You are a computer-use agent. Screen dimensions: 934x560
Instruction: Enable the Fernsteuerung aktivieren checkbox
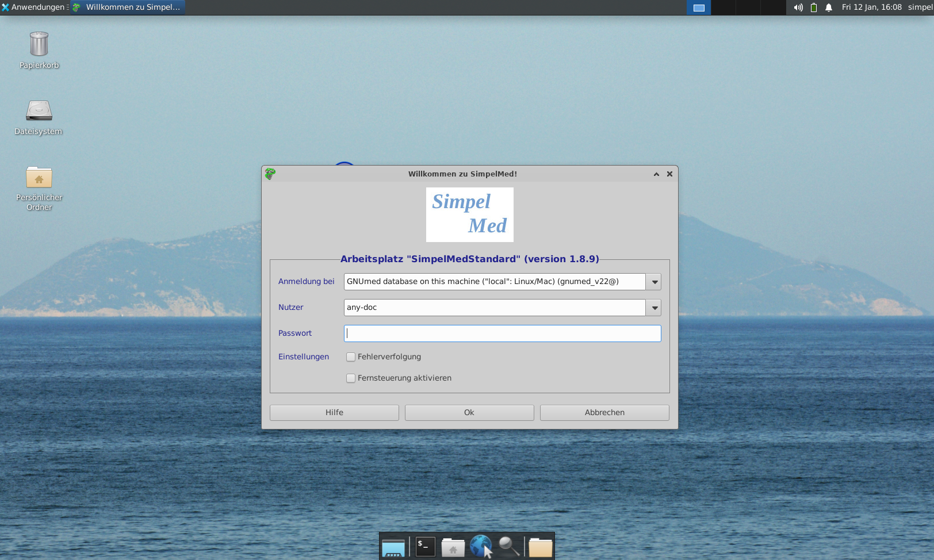click(x=351, y=378)
